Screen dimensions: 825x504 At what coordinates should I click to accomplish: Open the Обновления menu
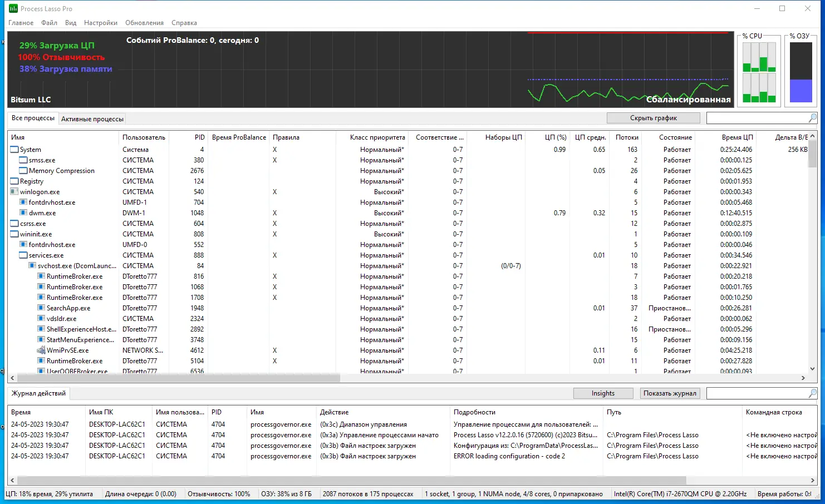point(144,23)
